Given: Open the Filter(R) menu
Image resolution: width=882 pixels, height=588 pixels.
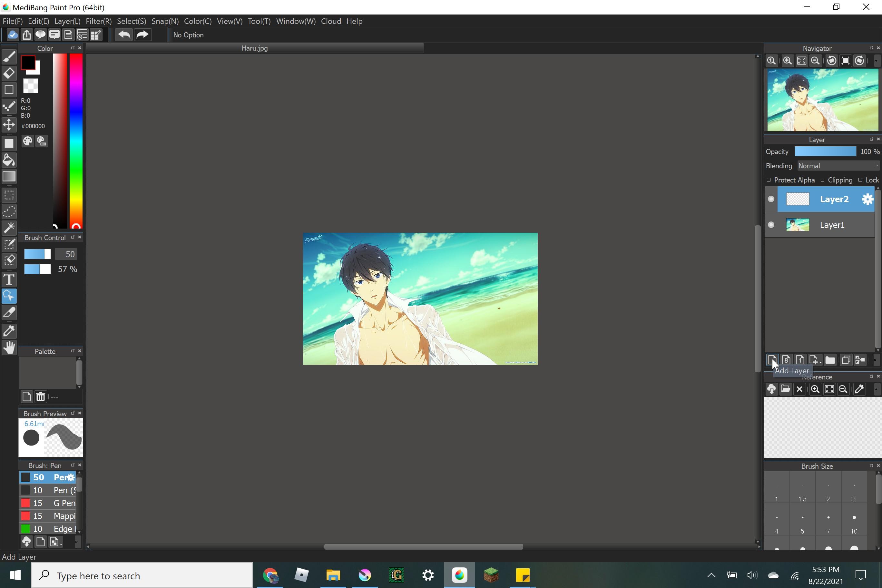Looking at the screenshot, I should pos(99,21).
